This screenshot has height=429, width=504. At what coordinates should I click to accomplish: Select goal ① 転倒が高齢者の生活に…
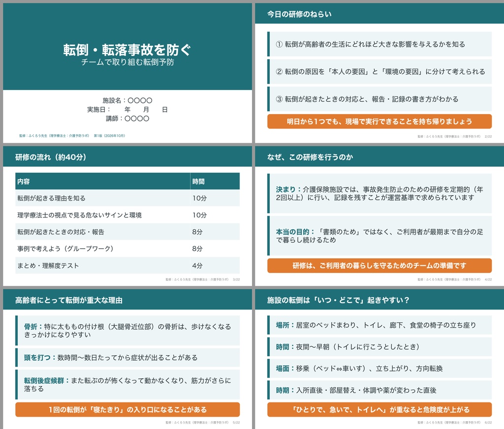379,44
